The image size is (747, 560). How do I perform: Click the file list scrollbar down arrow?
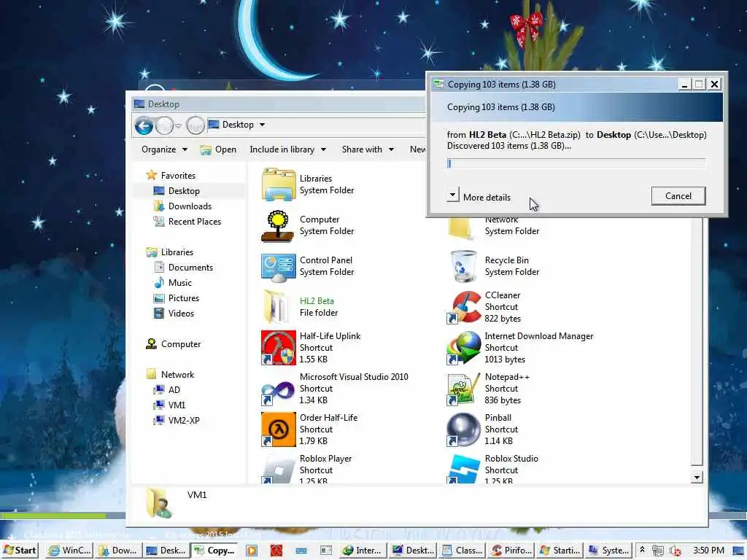pos(697,477)
